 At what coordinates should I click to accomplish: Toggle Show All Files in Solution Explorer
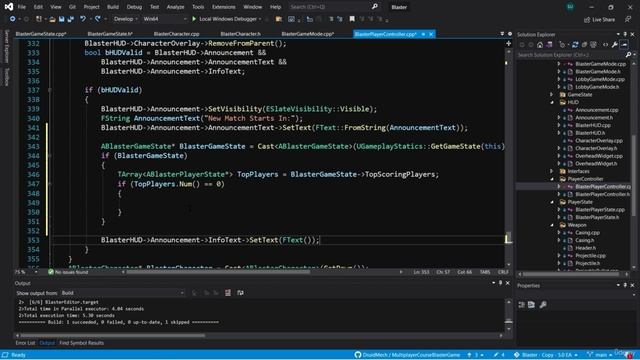pos(593,45)
